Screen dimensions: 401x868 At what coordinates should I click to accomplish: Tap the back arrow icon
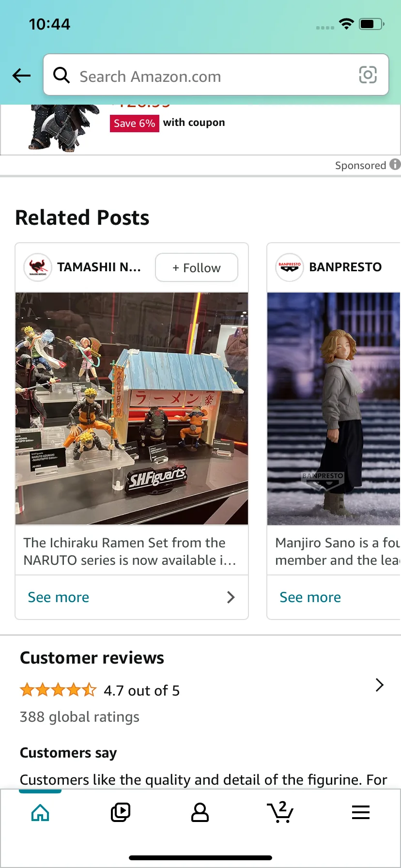pos(21,76)
